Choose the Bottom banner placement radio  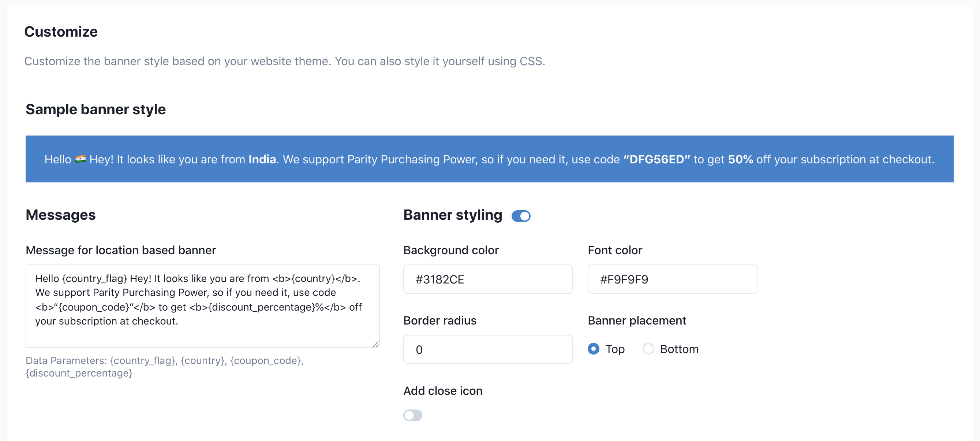click(648, 349)
